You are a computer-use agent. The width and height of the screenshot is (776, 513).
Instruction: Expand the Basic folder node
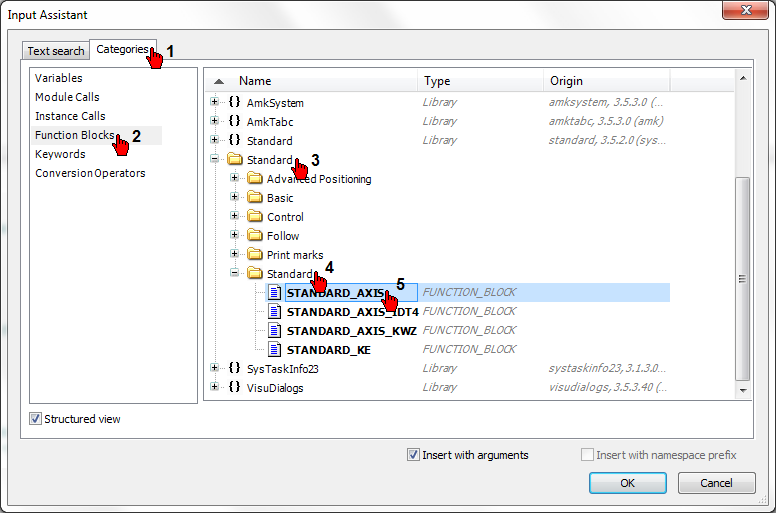(235, 197)
